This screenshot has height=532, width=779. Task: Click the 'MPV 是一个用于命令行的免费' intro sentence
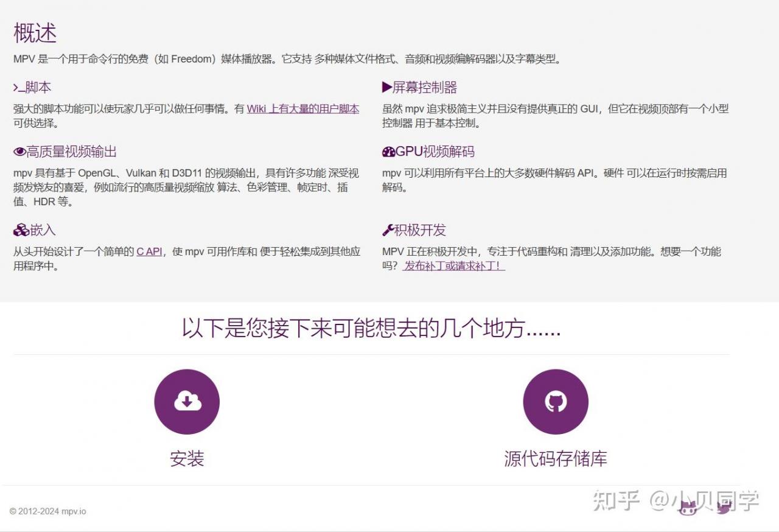click(287, 59)
